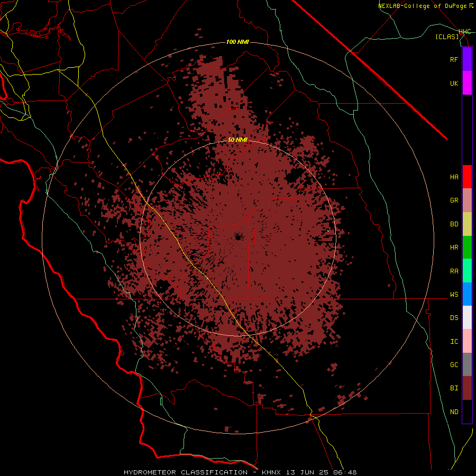Select the GC gray legend swatch

467,364
